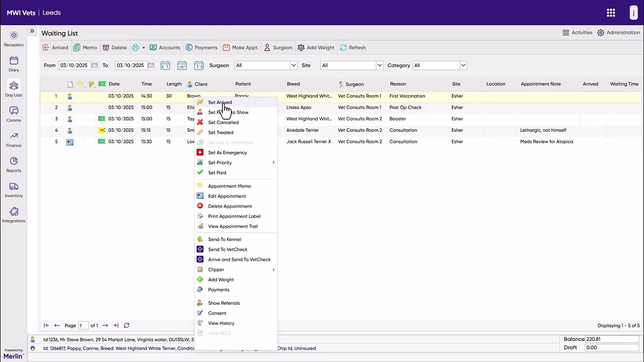Click the From date input field
644x362 pixels.
pyautogui.click(x=74, y=65)
